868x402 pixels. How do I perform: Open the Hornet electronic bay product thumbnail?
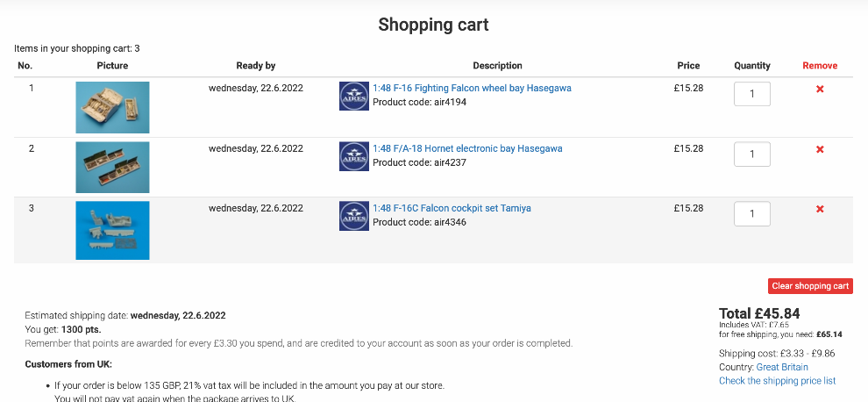112,167
